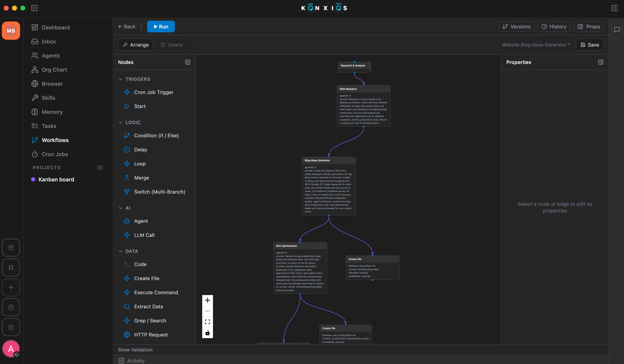This screenshot has height=364, width=624.
Task: Go Back from the workflow editor
Action: click(x=127, y=27)
